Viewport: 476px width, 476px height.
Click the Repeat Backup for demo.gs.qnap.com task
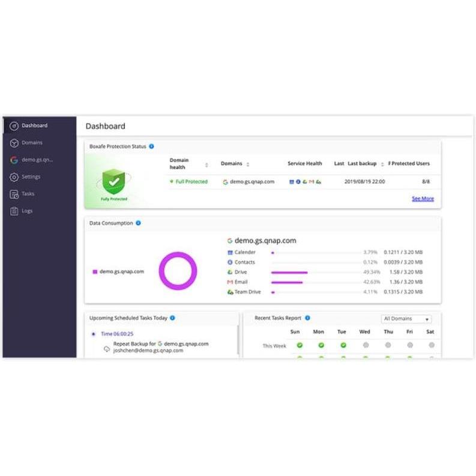[161, 344]
